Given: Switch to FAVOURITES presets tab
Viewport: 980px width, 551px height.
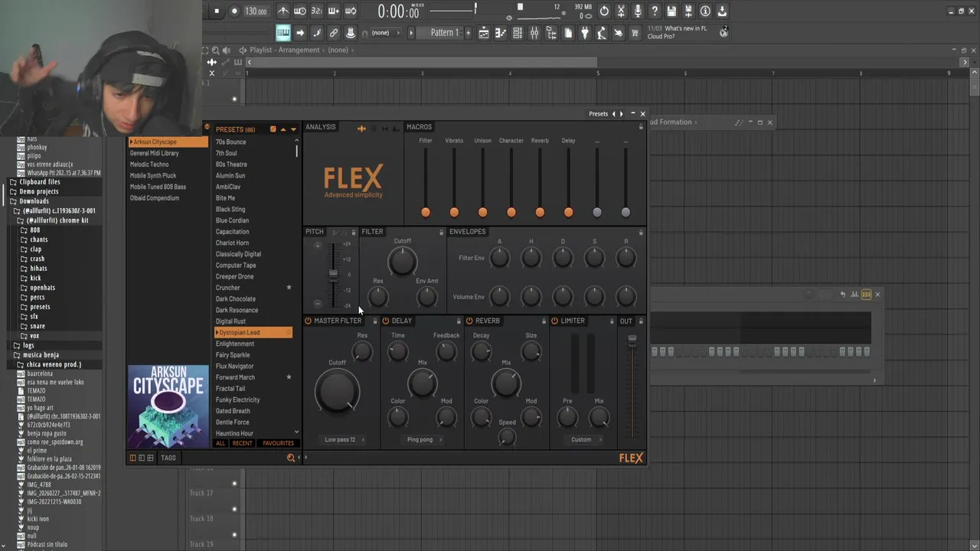Looking at the screenshot, I should click(x=278, y=443).
